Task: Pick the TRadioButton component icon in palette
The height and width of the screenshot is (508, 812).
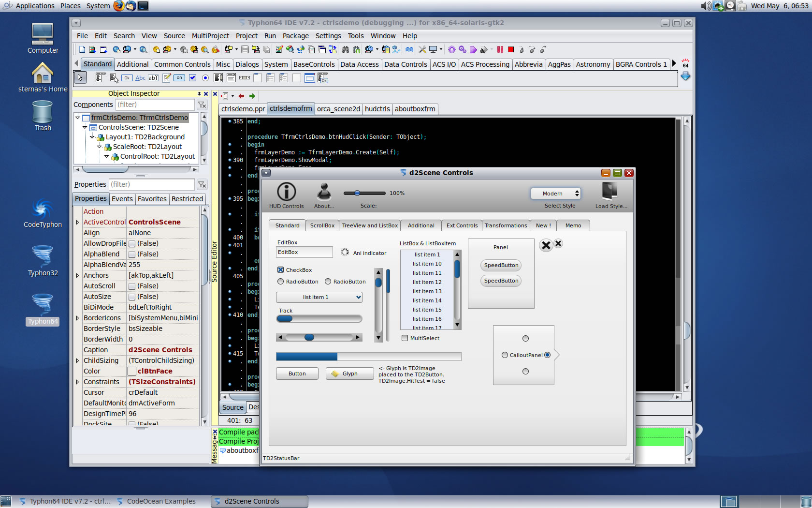Action: pos(205,77)
